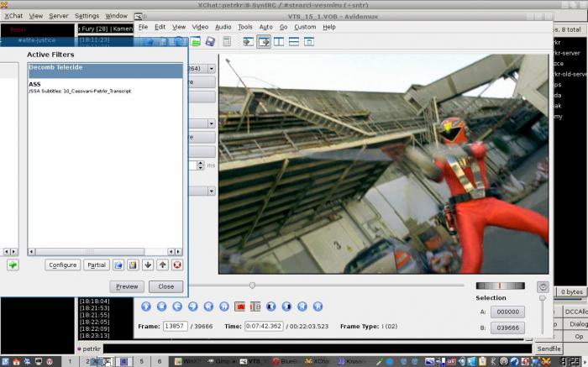588x367 pixels.
Task: Open the Avidemux Tools menu
Action: pyautogui.click(x=245, y=27)
